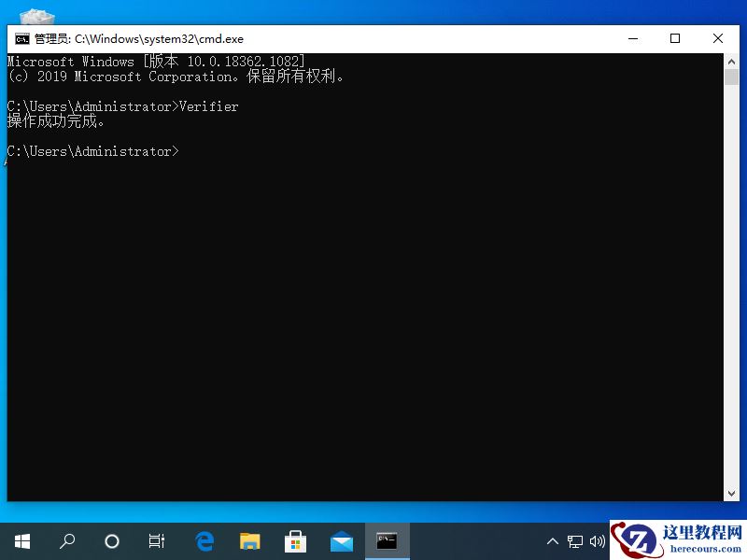Expand the hidden icons in the system tray
This screenshot has width=747, height=560.
click(554, 541)
